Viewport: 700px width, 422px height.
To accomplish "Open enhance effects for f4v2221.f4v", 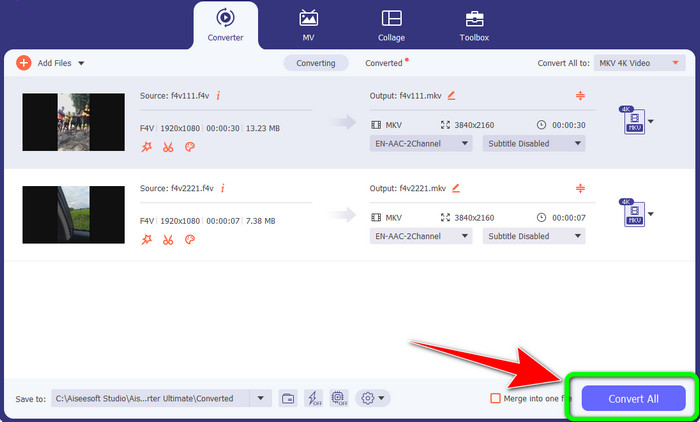I will coord(146,240).
